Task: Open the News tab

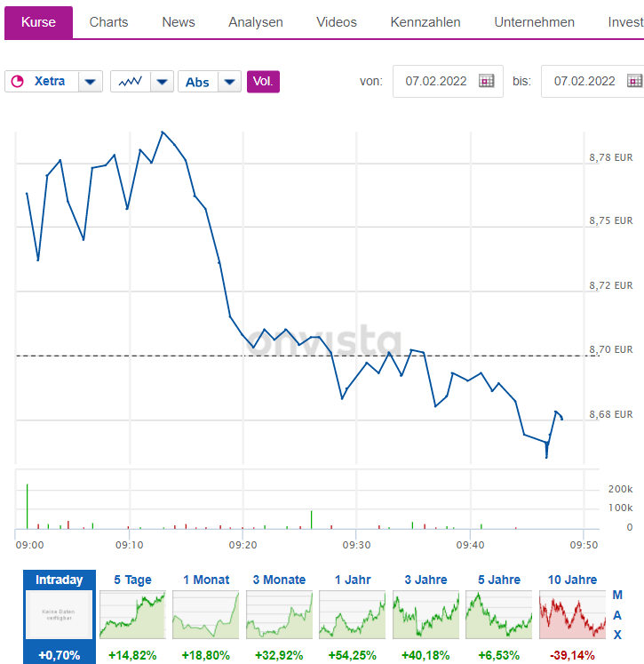Action: [x=179, y=22]
